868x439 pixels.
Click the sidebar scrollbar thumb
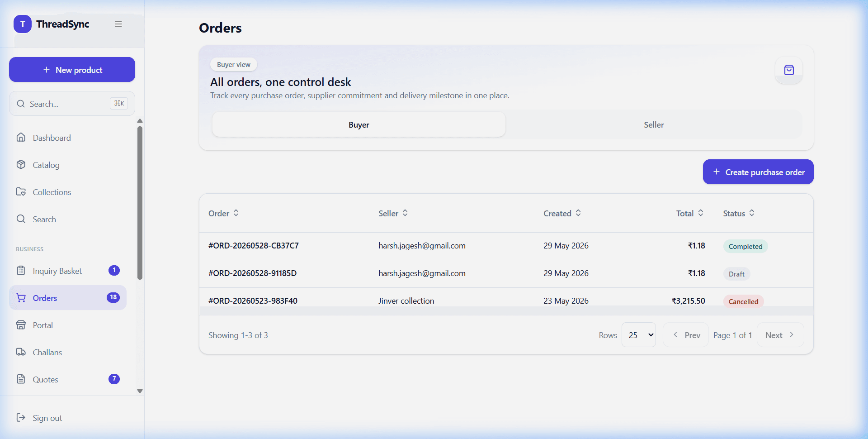[x=140, y=203]
